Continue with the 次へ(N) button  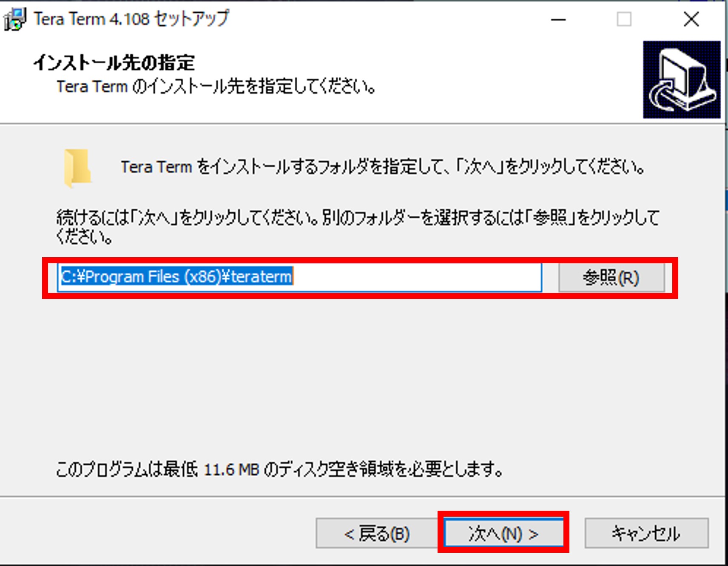click(x=503, y=532)
